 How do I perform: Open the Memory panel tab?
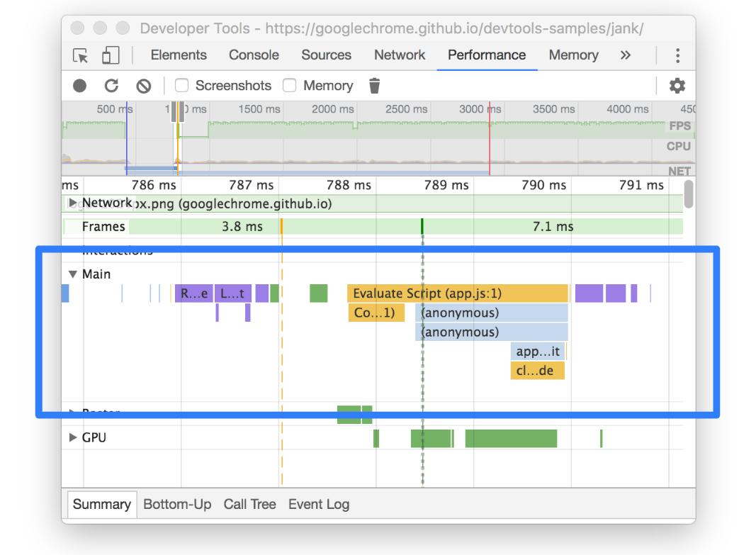573,55
